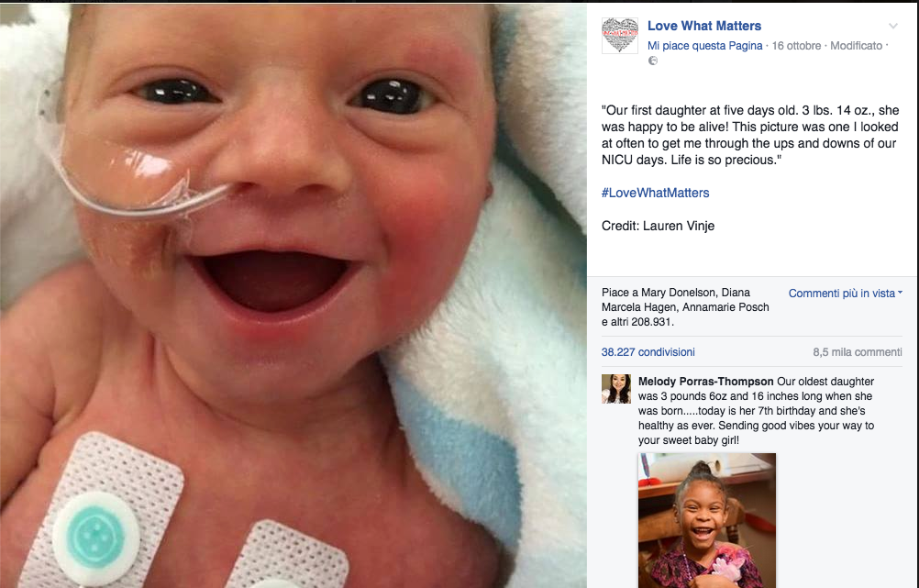View the 38.227 condivisioni shares
This screenshot has width=919, height=588.
648,351
